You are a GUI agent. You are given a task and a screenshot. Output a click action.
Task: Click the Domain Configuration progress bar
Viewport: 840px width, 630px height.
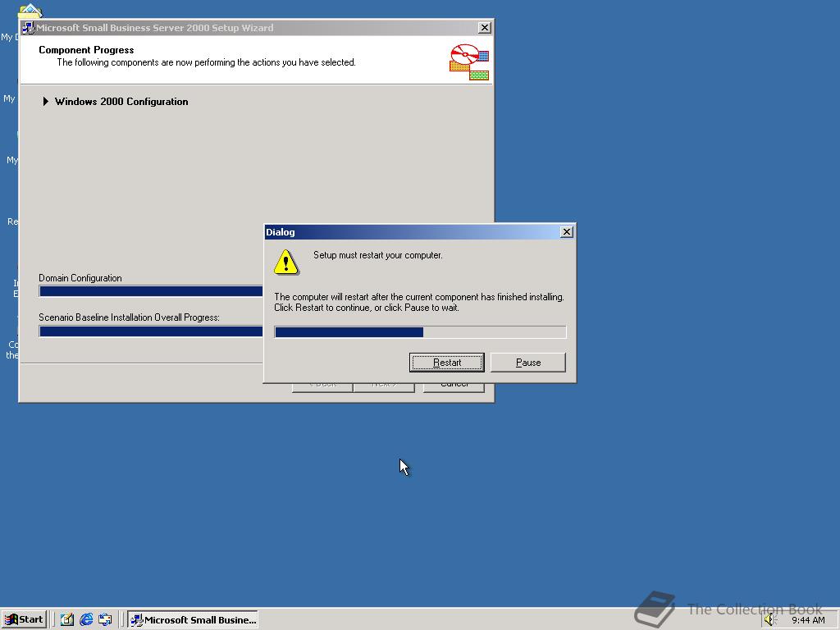coord(151,291)
